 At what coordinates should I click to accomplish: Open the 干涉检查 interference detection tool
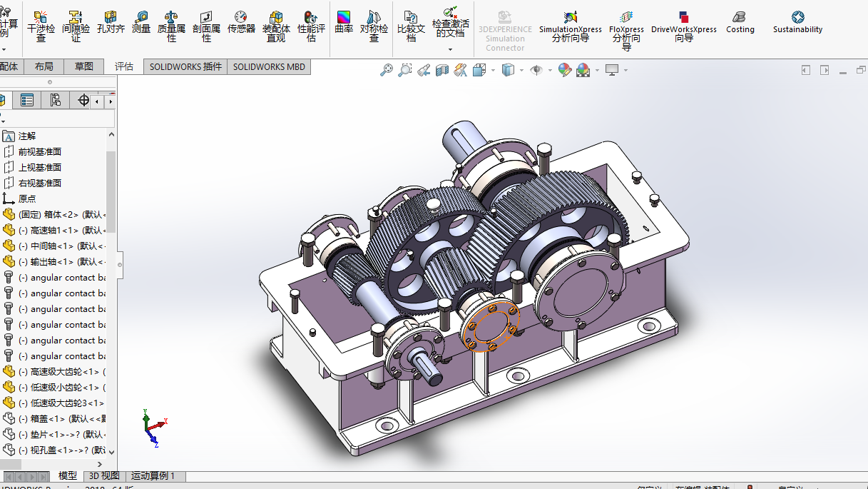[41, 24]
